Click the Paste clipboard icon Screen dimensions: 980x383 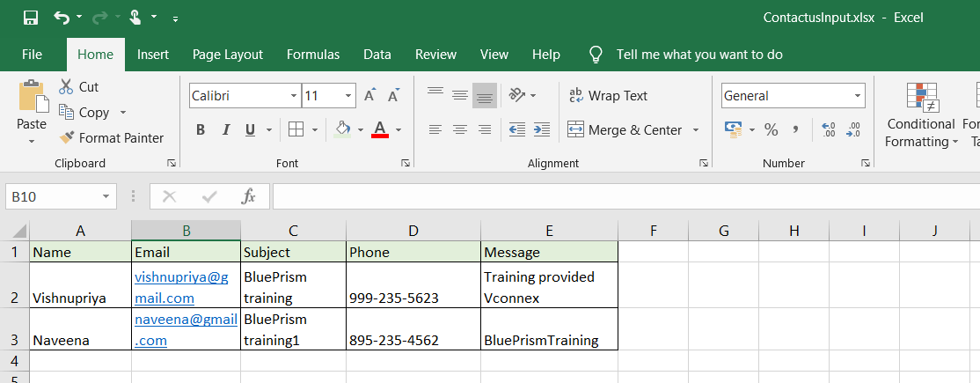[x=33, y=98]
